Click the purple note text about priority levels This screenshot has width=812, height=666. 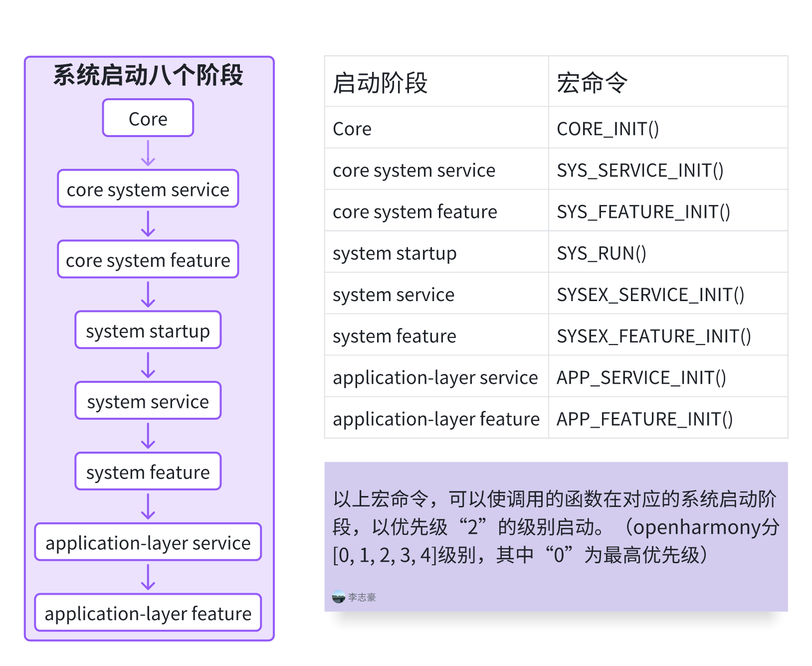(x=556, y=526)
